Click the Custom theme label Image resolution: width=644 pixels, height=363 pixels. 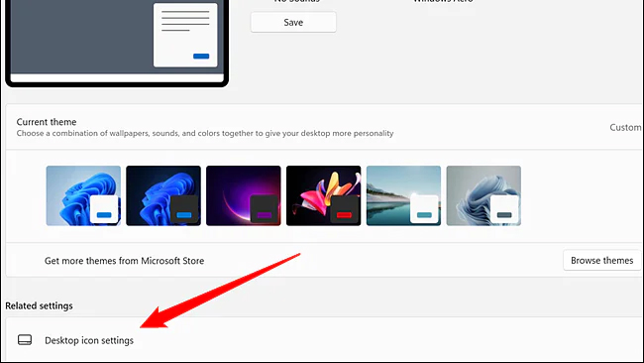point(625,127)
